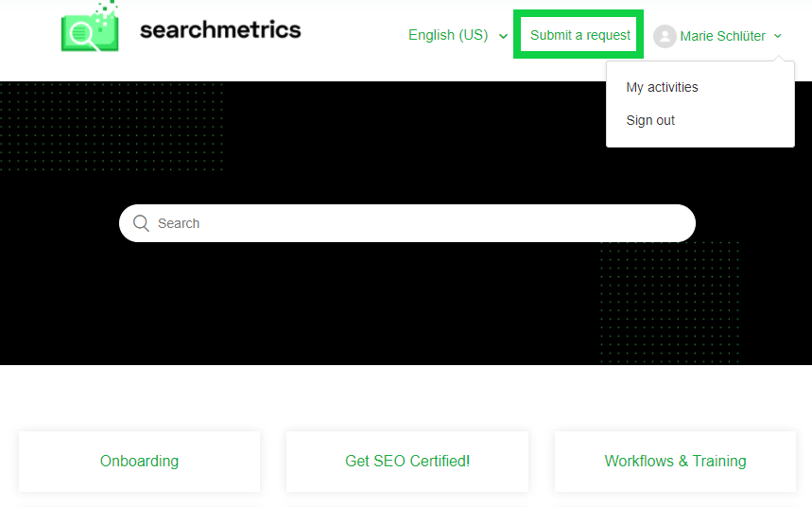Image resolution: width=812 pixels, height=507 pixels.
Task: Click the Marie Schlüter user name
Action: click(722, 36)
